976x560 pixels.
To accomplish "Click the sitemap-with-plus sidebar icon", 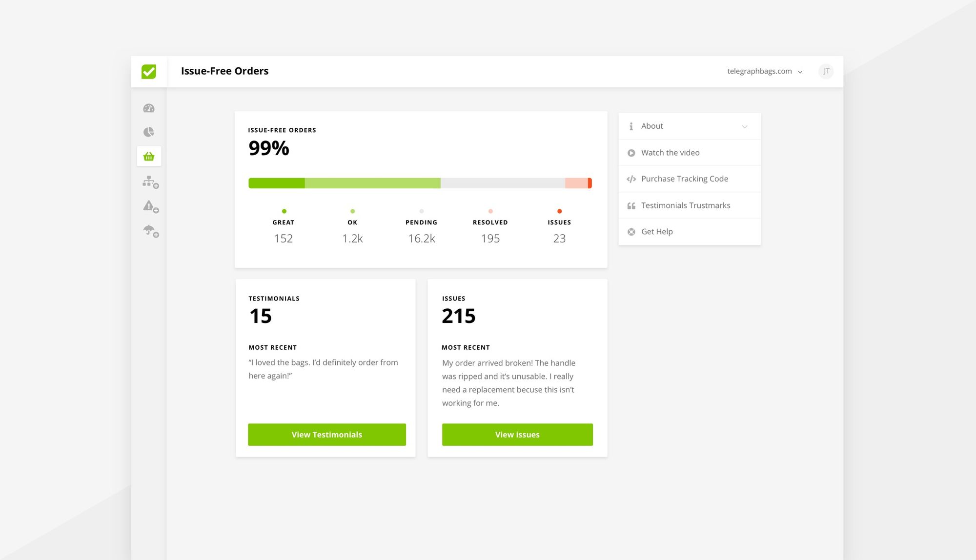I will (x=150, y=182).
